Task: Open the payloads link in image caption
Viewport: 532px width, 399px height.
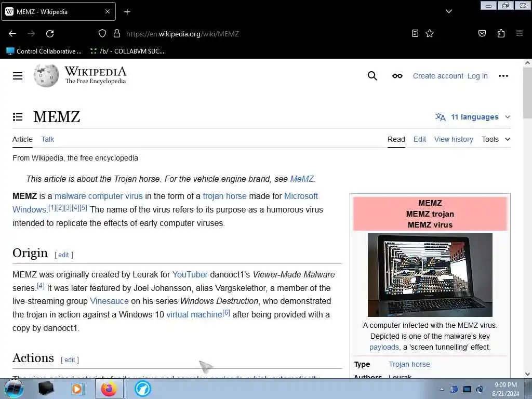Action: (384, 347)
